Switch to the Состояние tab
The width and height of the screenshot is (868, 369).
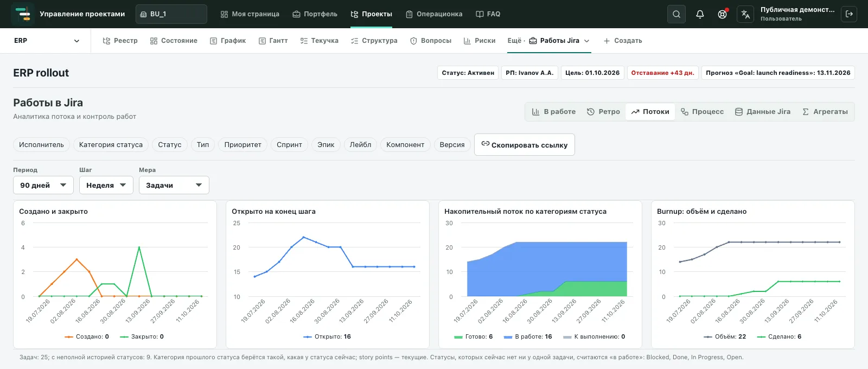(x=174, y=41)
